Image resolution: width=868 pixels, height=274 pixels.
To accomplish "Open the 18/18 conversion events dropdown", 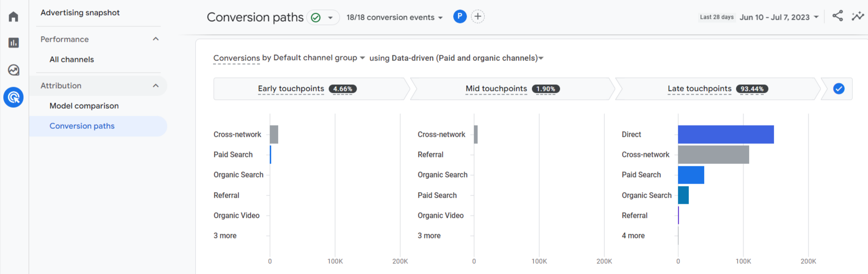I will [x=394, y=18].
